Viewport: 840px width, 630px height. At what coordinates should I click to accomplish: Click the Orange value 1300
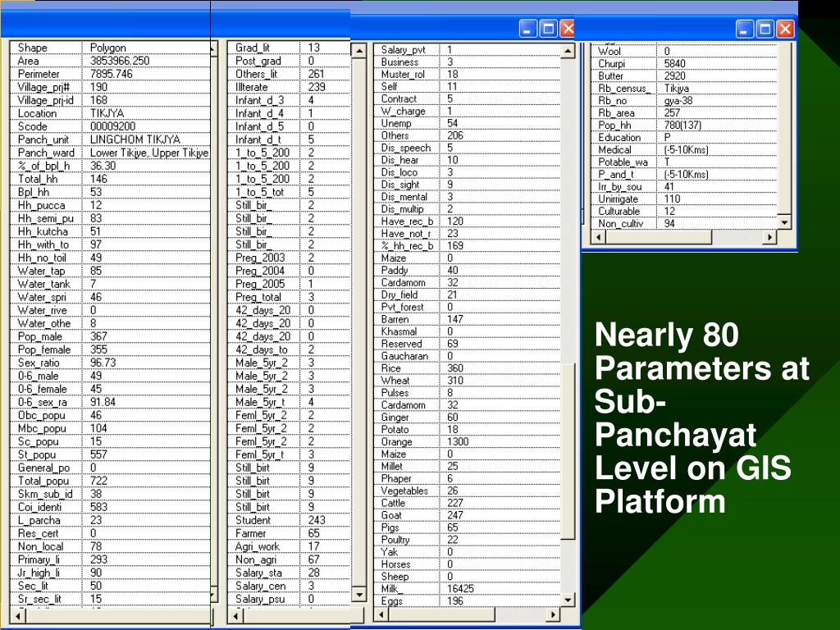[x=458, y=442]
